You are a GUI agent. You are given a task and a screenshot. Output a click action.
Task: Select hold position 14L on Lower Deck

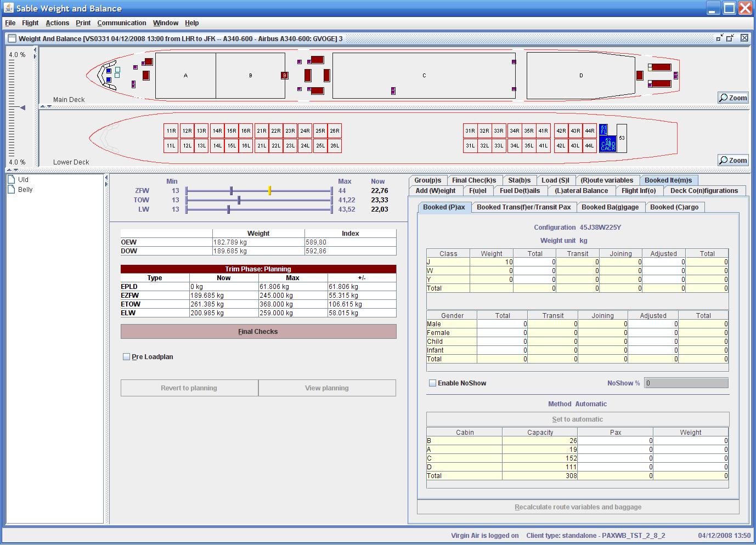[217, 146]
